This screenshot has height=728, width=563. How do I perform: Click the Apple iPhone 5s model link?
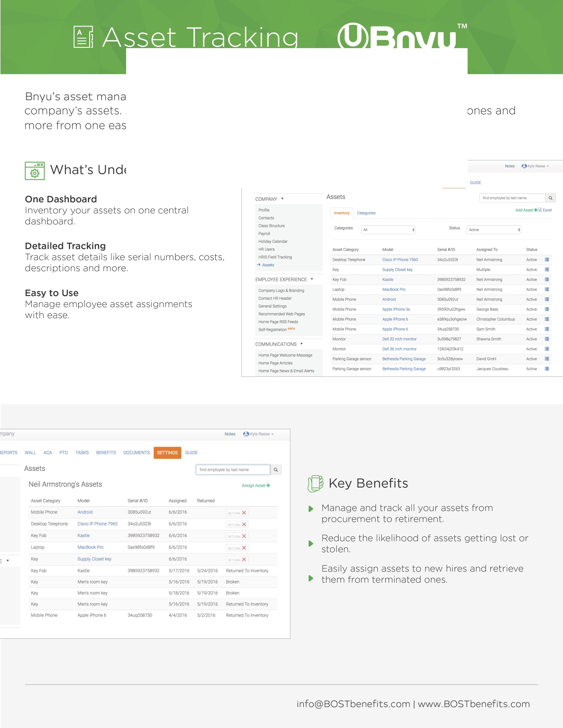coord(396,309)
